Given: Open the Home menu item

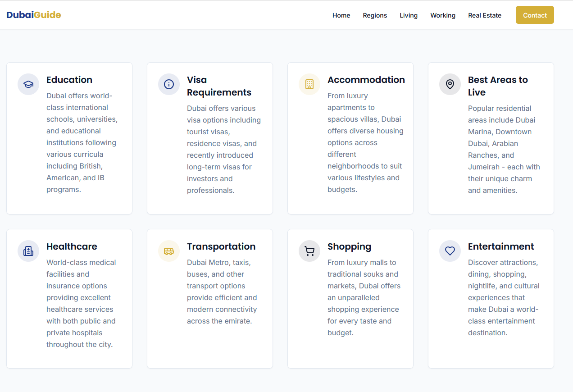Looking at the screenshot, I should [x=341, y=15].
